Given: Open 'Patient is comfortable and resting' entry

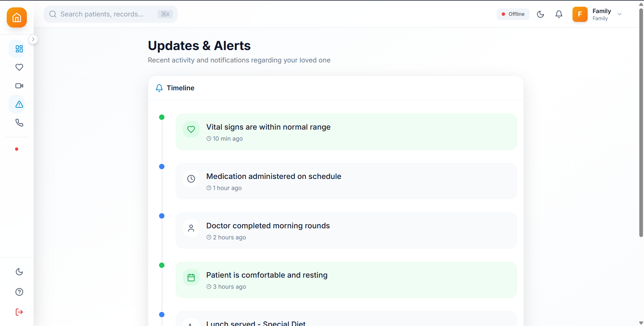Looking at the screenshot, I should [346, 280].
